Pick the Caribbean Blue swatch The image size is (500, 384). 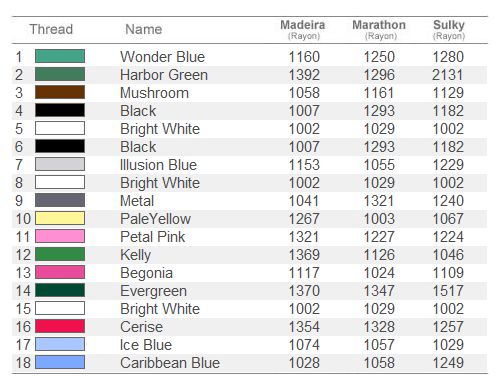click(60, 362)
